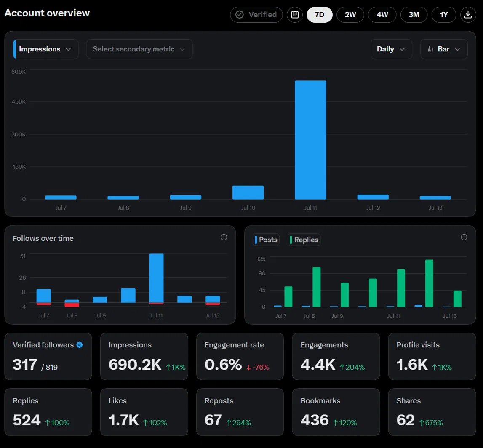483x448 pixels.
Task: Click the Jul 13 label under impressions chart
Action: pos(435,208)
